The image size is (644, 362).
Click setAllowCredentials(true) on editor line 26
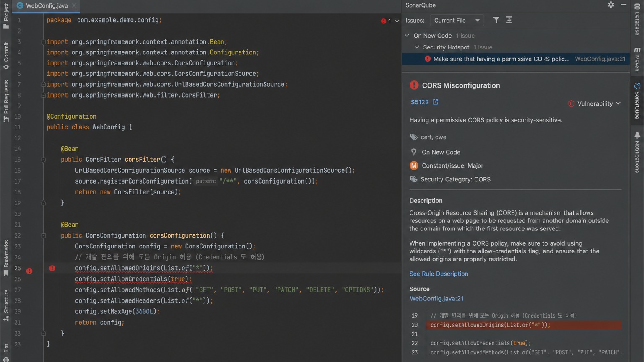click(x=133, y=279)
